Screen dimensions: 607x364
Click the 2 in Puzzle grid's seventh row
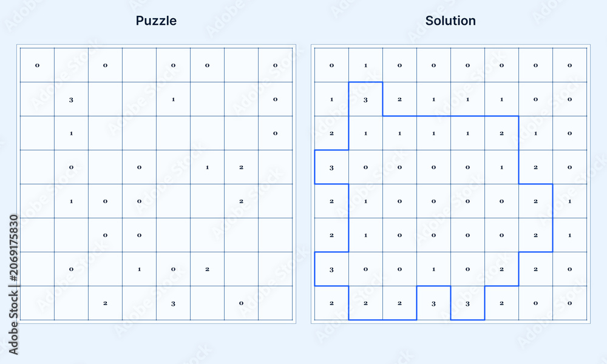coord(207,269)
